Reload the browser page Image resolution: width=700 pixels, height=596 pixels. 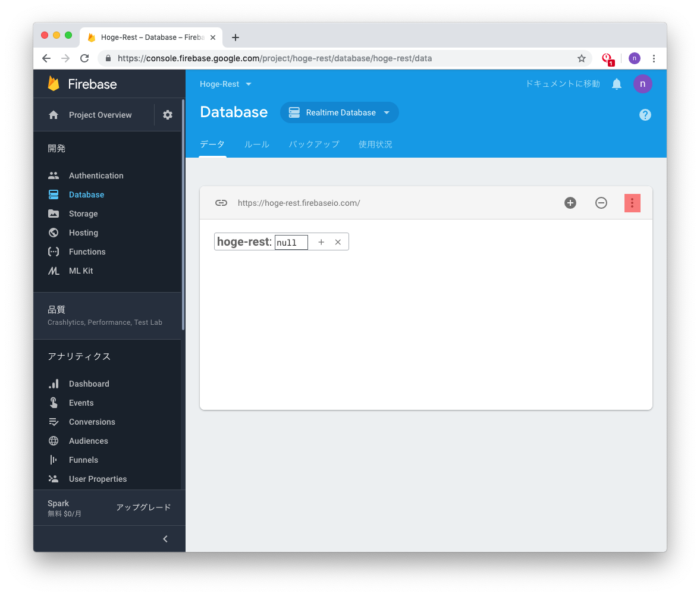point(84,58)
